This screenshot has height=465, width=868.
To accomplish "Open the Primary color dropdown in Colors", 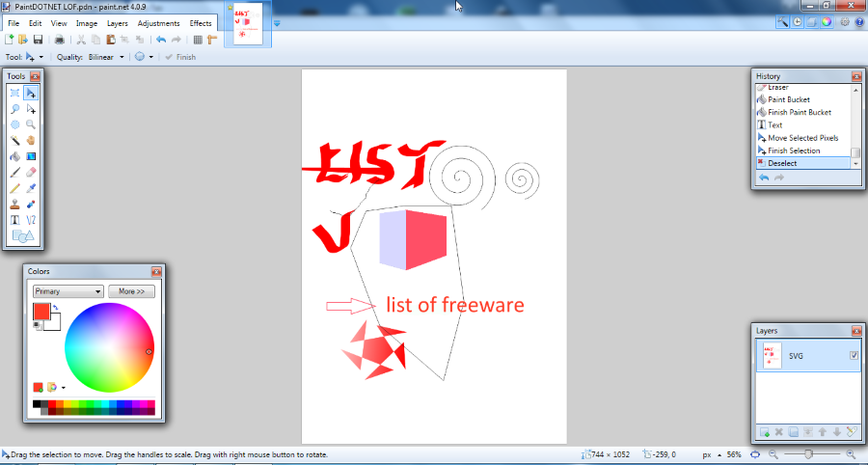I will click(x=68, y=291).
